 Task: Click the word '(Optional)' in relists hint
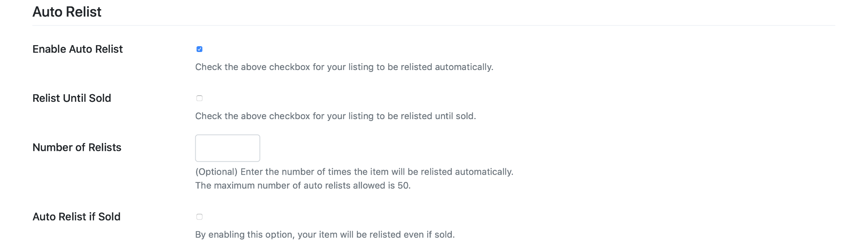coord(216,172)
